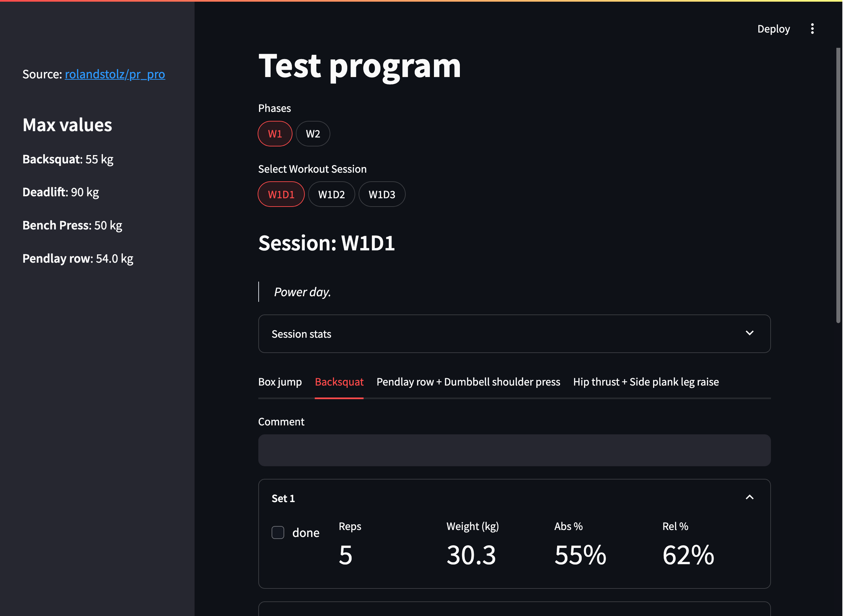Select the W2 phase pill
Viewport: 843px width, 616px height.
pos(313,133)
